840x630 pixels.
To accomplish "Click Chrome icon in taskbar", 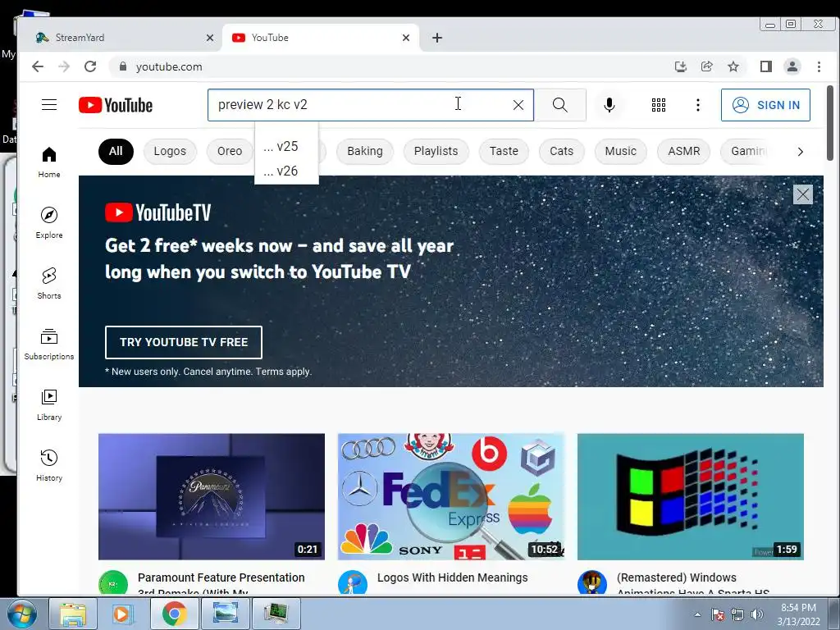I will click(174, 614).
